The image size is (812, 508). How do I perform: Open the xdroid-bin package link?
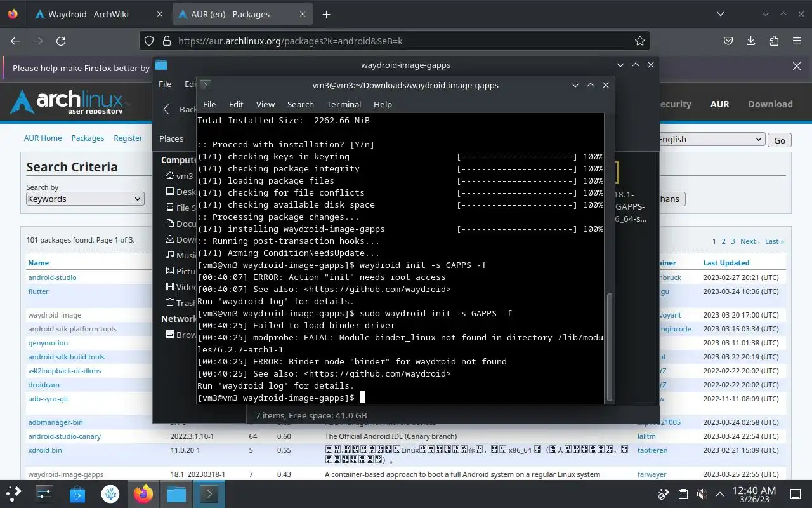(45, 450)
